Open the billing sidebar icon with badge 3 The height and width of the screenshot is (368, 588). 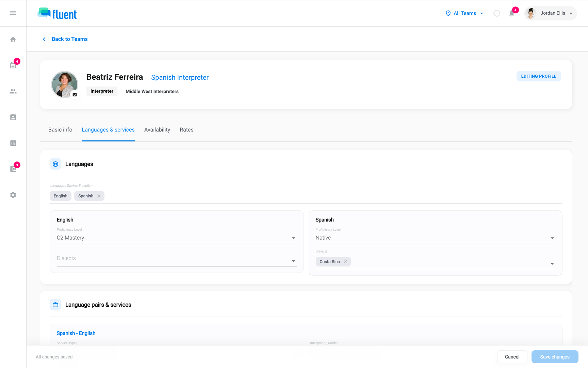point(13,169)
